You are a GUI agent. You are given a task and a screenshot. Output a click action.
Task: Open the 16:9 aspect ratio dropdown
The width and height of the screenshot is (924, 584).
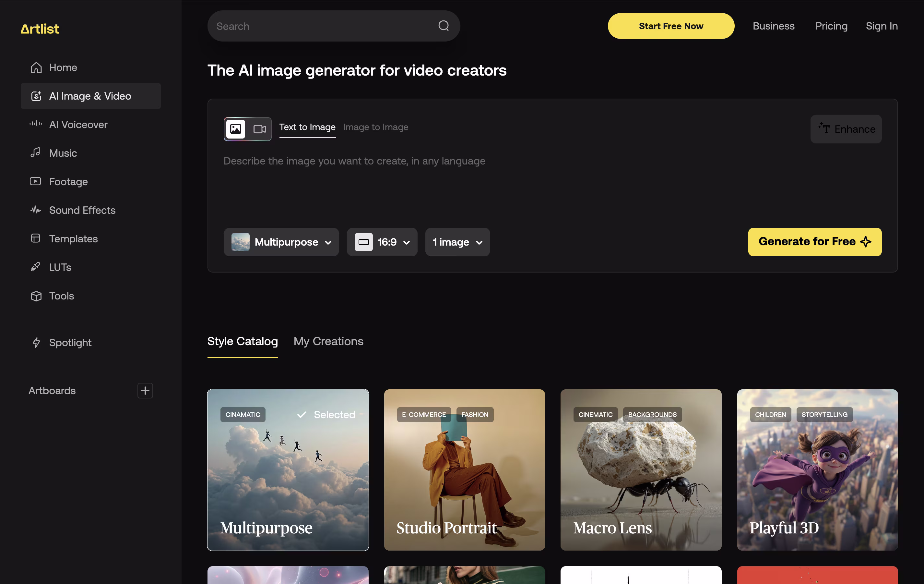382,242
